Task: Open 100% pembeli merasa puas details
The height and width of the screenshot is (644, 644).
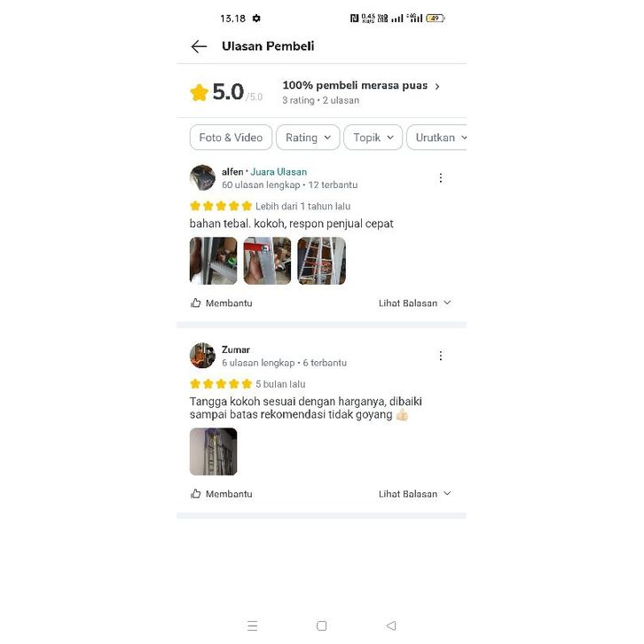Action: [x=361, y=86]
